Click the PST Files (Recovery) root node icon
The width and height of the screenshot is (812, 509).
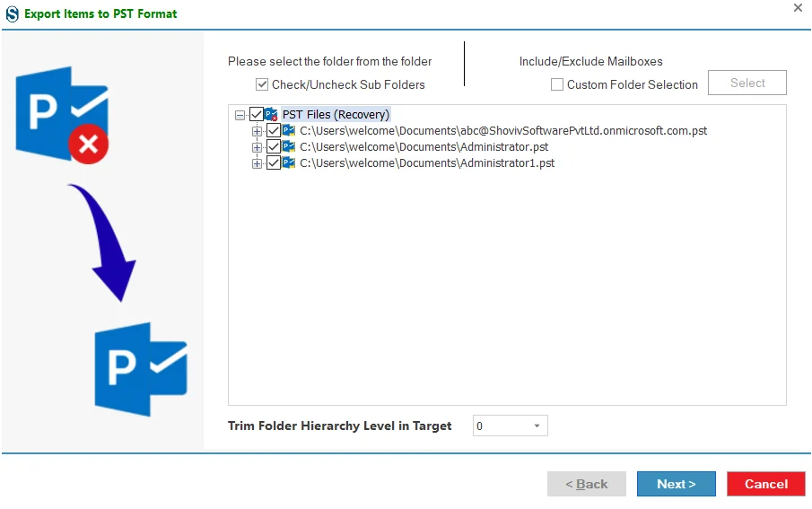[271, 115]
